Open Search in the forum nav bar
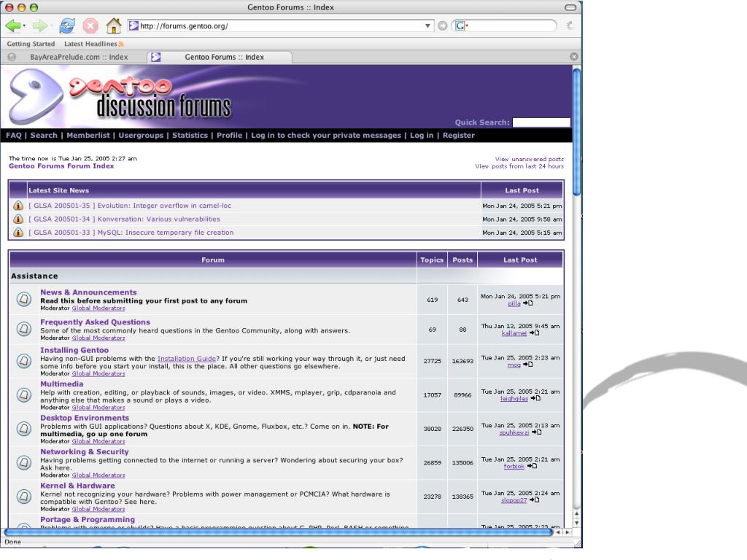 [x=44, y=135]
